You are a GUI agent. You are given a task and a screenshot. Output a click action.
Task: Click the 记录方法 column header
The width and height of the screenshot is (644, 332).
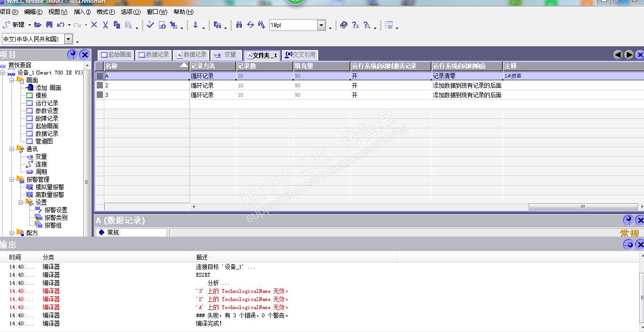(212, 66)
